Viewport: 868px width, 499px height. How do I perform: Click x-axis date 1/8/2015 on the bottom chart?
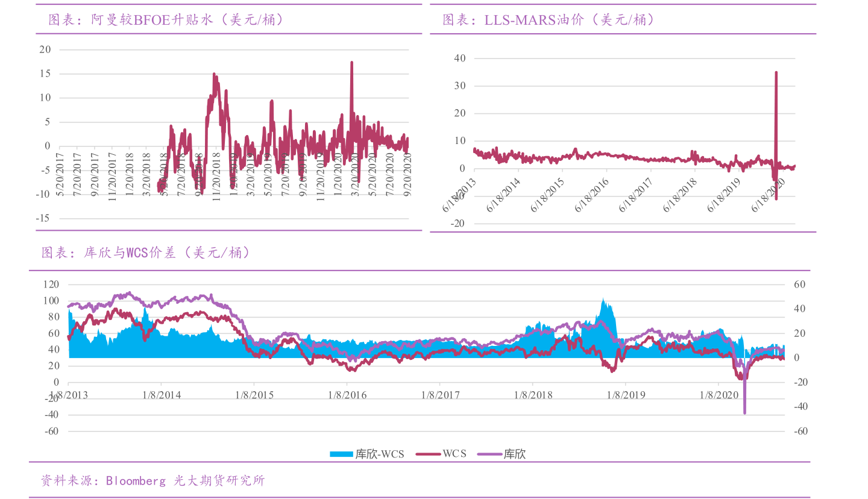click(x=254, y=395)
